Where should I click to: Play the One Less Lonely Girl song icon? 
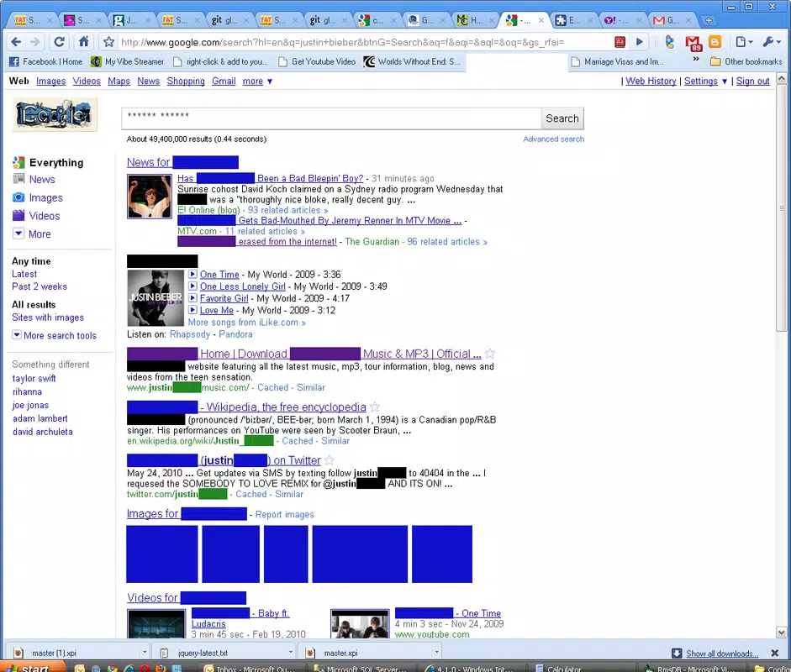pos(192,286)
